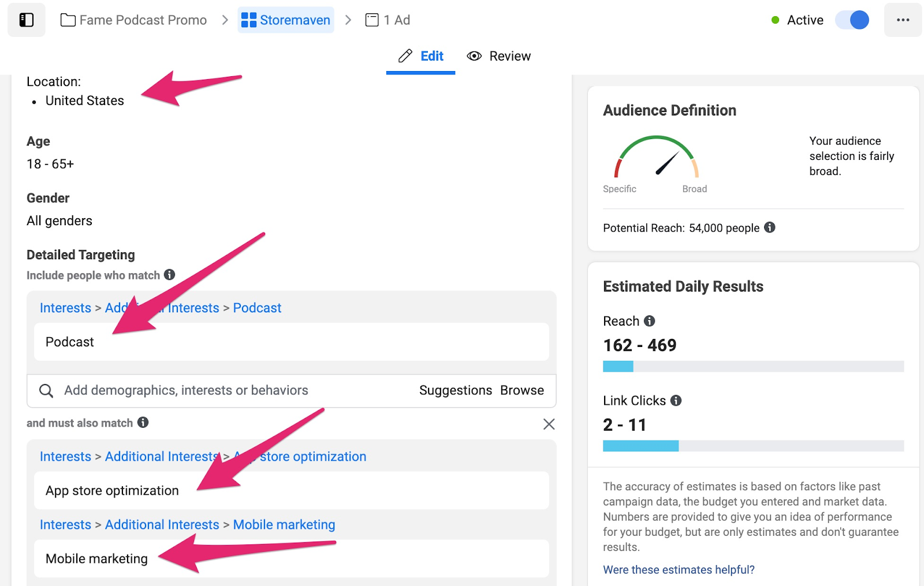Switch off the Active ad set toggle
The image size is (924, 586).
point(852,20)
